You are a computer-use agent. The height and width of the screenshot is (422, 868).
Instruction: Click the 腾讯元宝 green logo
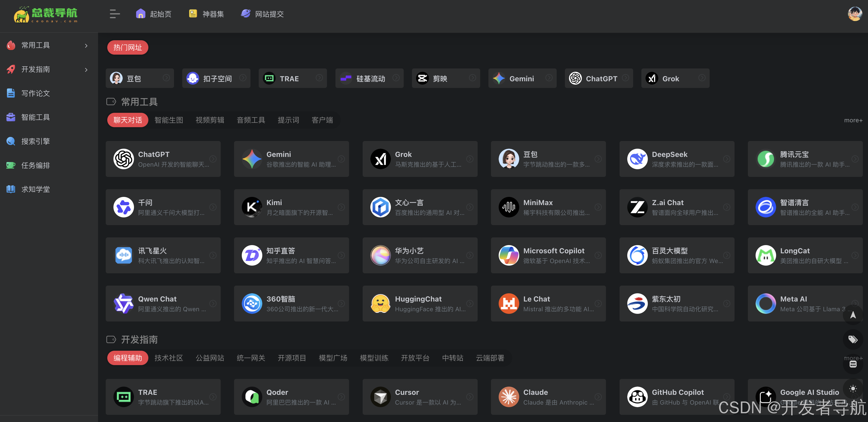[x=766, y=159]
